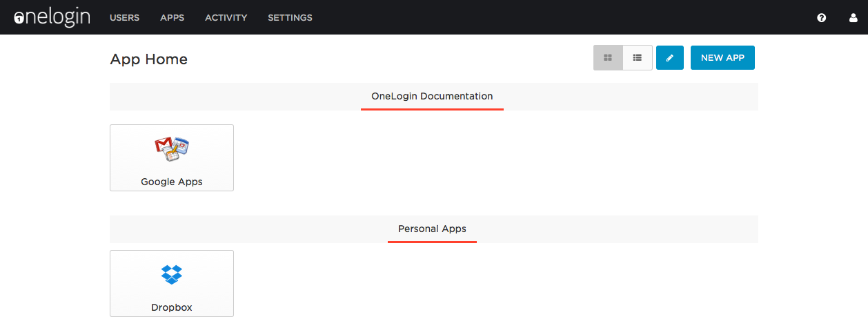The image size is (868, 317).
Task: Click the Google Apps text label
Action: point(172,182)
